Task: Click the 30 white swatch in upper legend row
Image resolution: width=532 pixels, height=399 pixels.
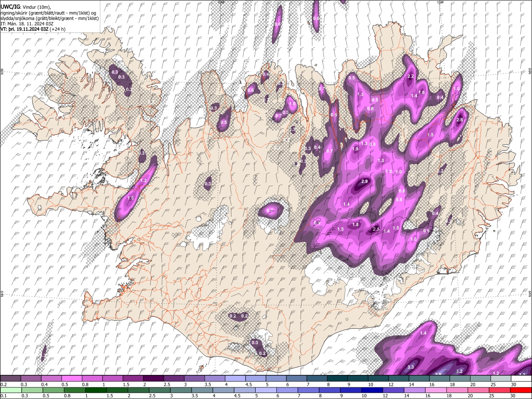Action: tap(521, 378)
